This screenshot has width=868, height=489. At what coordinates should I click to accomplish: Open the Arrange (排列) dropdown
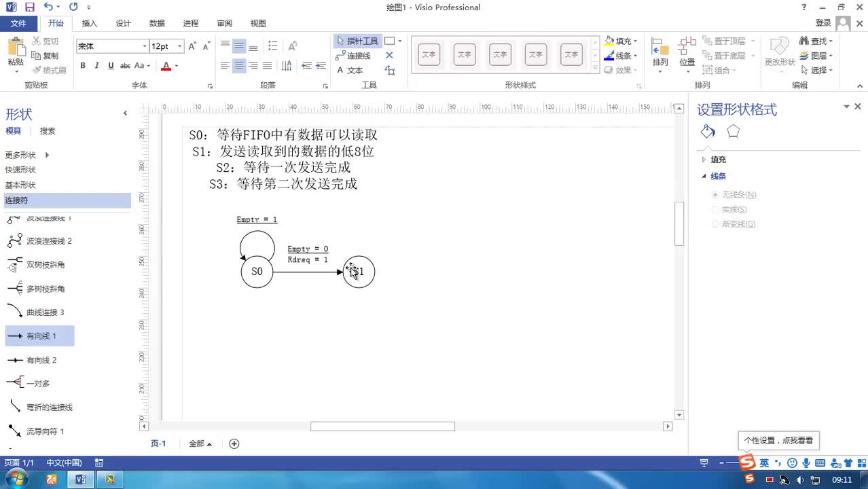point(660,54)
